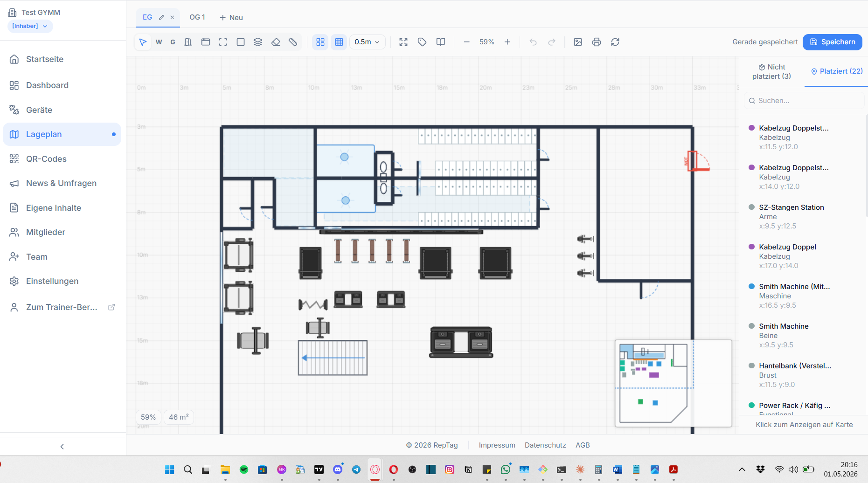Viewport: 868px width, 483px height.
Task: Select Hantelbank (Verstel... Brust entry
Action: pyautogui.click(x=803, y=375)
